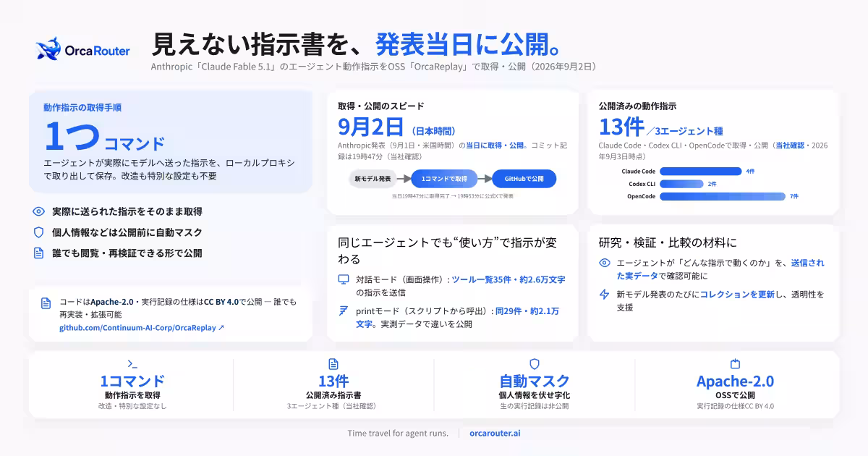Click the OrcaRouter brand name text
This screenshot has width=868, height=456.
[x=98, y=51]
